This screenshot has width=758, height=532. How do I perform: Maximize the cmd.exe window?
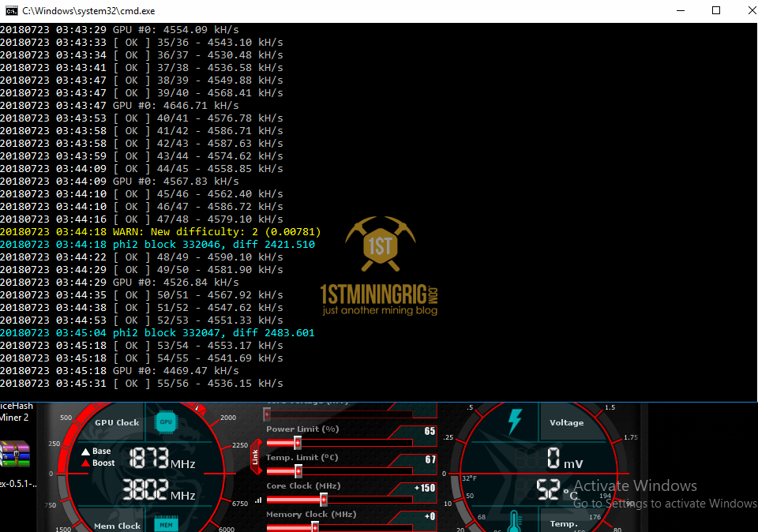click(x=716, y=10)
